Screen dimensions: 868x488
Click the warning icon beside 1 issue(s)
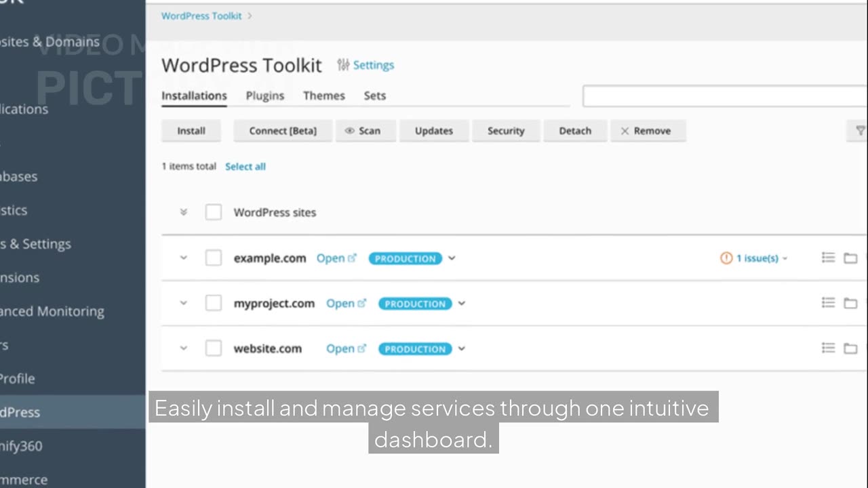[726, 258]
